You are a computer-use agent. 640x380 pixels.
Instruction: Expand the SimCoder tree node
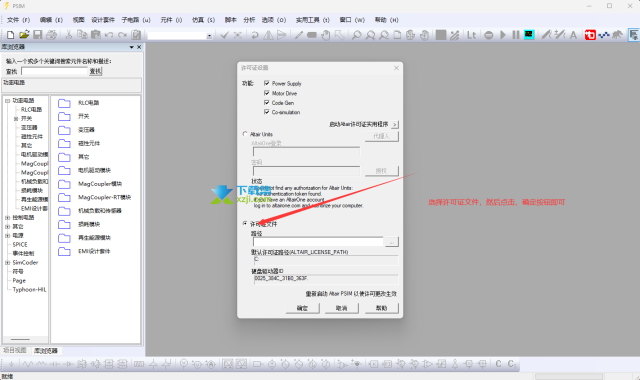[x=7, y=262]
